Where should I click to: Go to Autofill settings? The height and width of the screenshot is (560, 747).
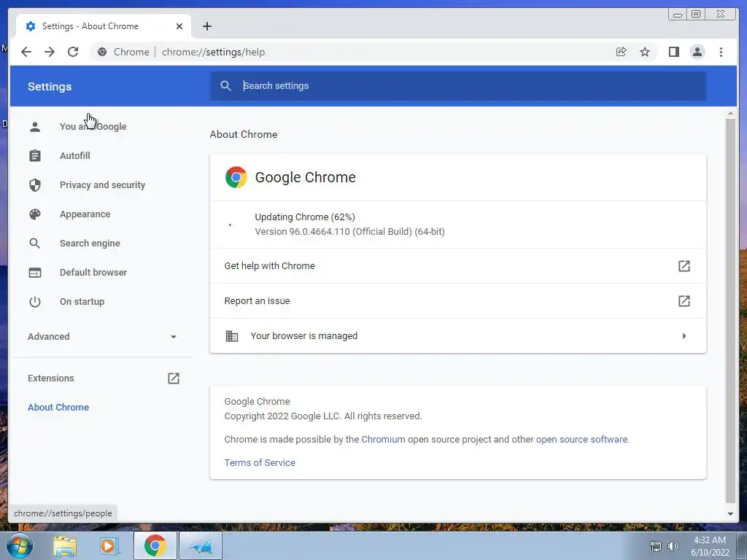(x=75, y=156)
